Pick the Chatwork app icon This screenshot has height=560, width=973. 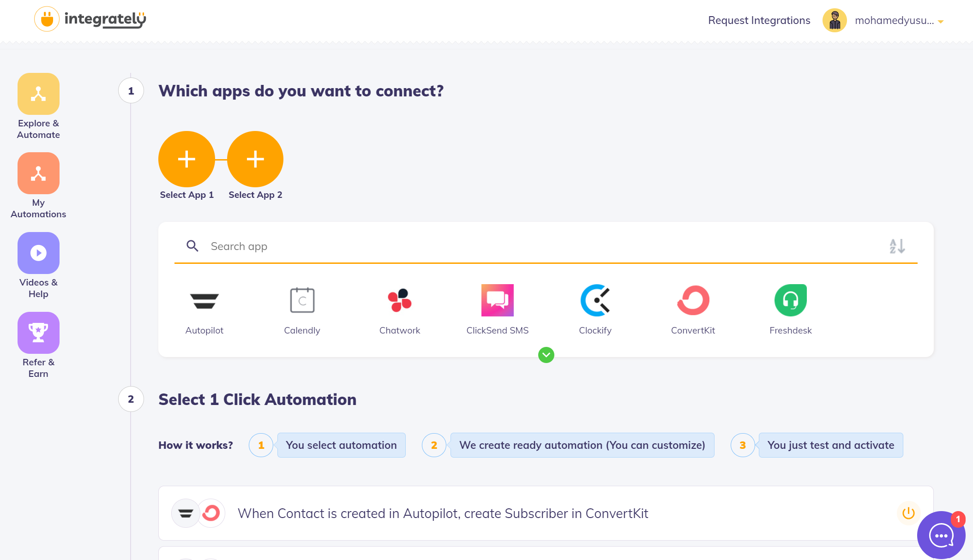click(x=400, y=300)
